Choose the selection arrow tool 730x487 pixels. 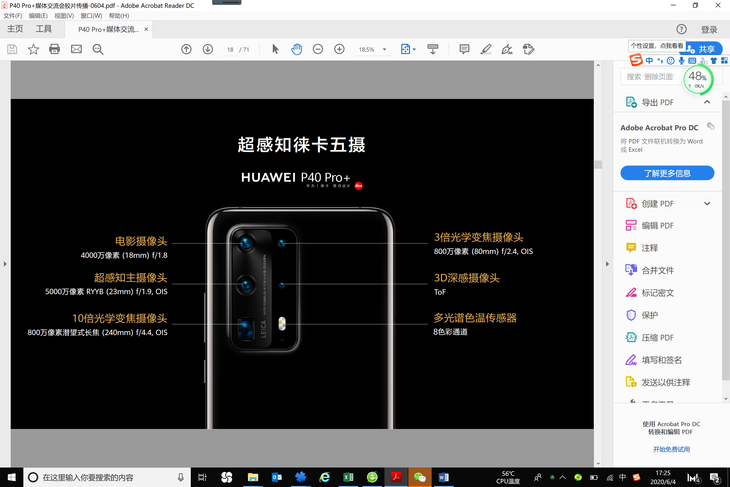tap(275, 49)
